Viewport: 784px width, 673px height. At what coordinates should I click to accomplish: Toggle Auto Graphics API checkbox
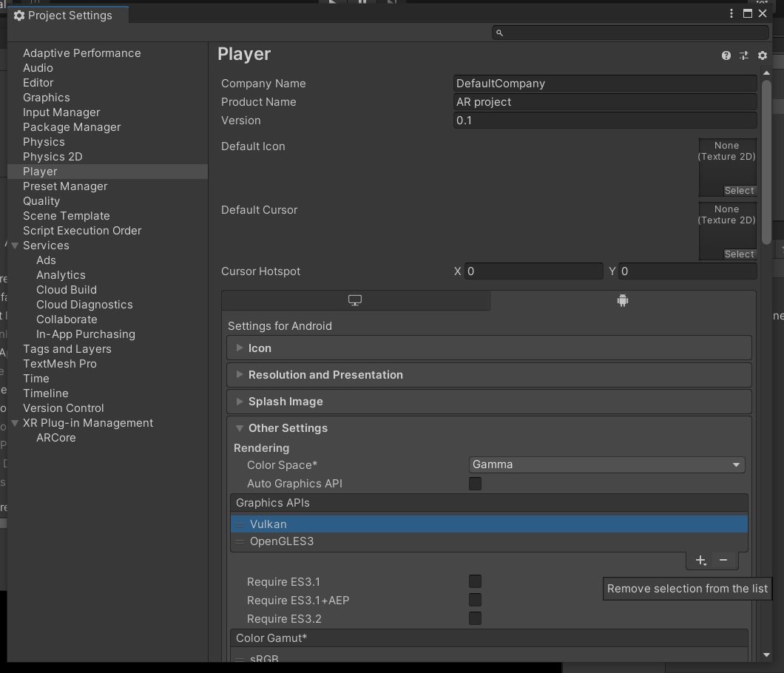tap(475, 484)
